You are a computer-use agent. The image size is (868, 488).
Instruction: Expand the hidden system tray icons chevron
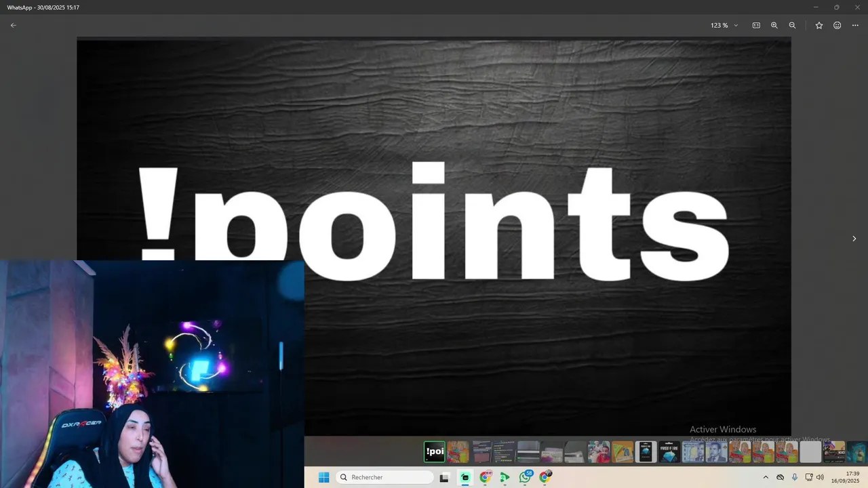click(766, 477)
